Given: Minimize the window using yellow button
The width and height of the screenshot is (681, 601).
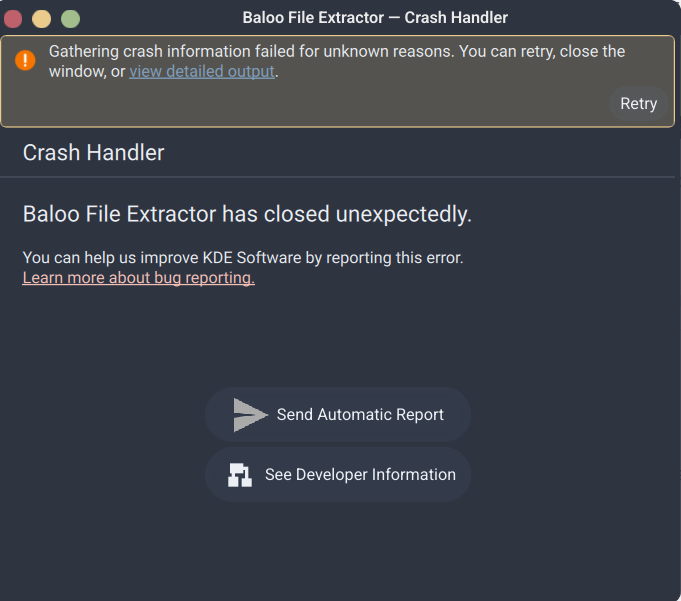Looking at the screenshot, I should click(41, 18).
